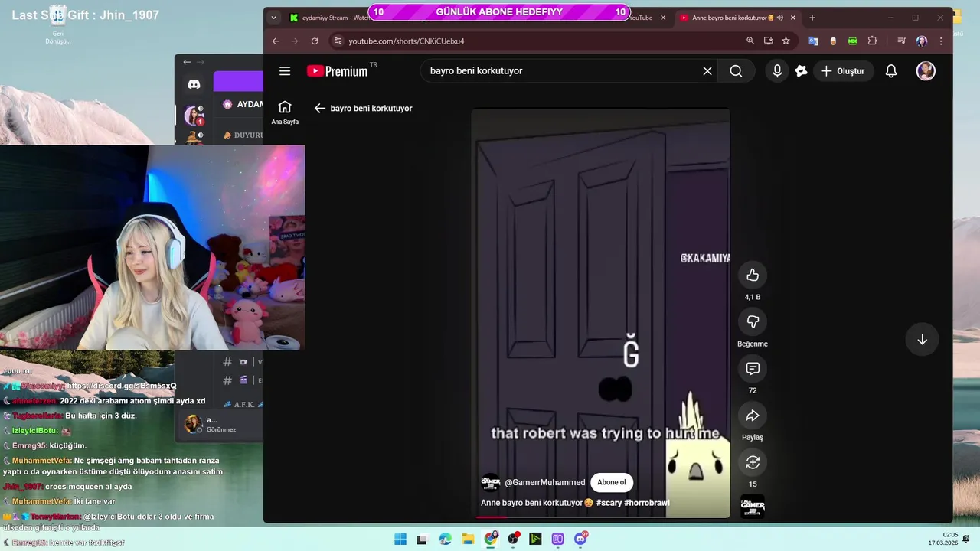Open Discord from the taskbar
This screenshot has height=551, width=980.
(x=580, y=540)
